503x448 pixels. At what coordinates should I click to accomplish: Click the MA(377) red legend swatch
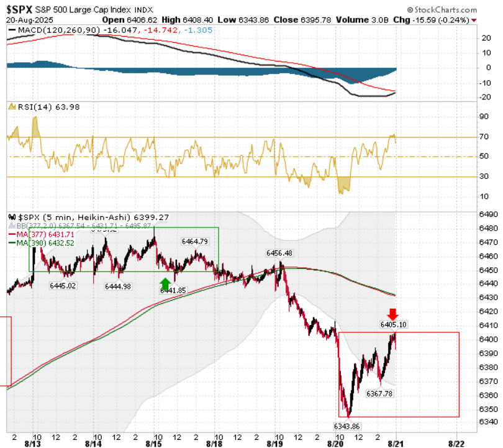(x=12, y=235)
